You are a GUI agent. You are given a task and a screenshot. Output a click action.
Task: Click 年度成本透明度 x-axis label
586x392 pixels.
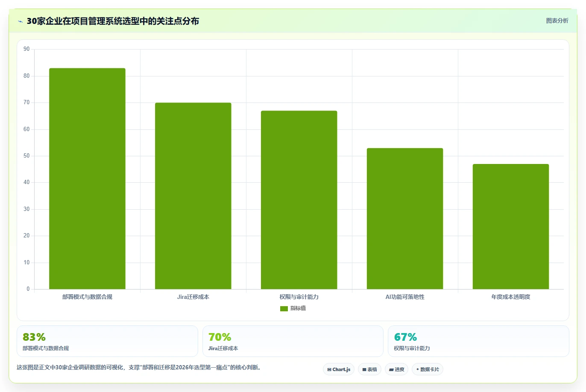pyautogui.click(x=511, y=297)
